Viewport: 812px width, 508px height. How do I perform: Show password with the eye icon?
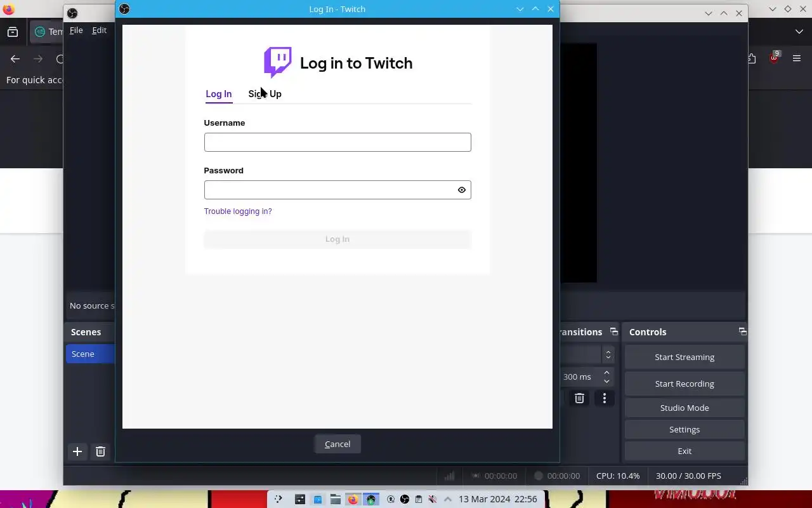coord(462,190)
